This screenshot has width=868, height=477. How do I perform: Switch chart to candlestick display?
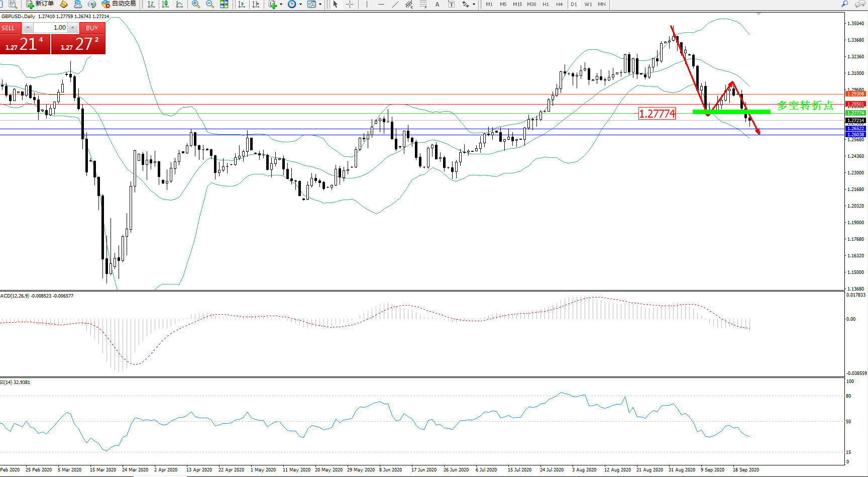tap(165, 5)
